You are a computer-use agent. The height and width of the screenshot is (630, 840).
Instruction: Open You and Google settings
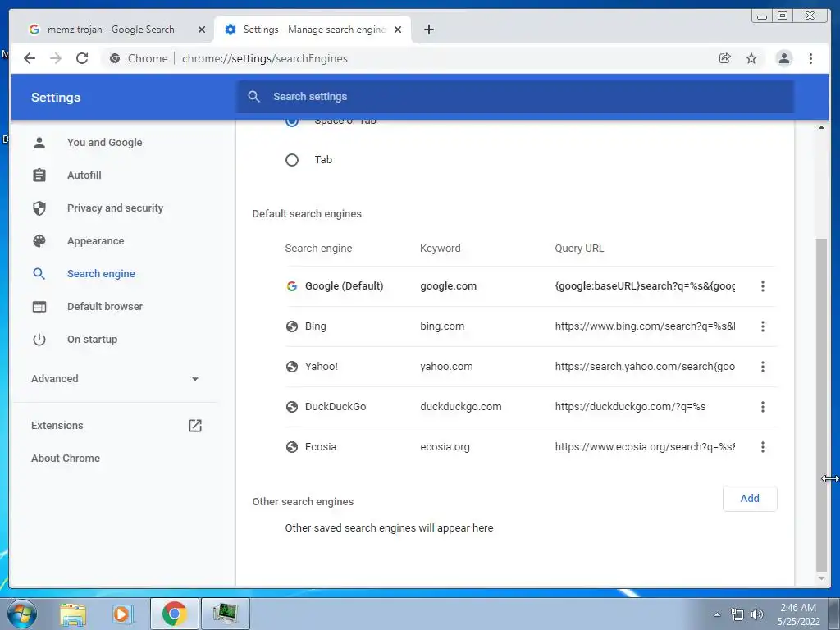[x=104, y=143]
